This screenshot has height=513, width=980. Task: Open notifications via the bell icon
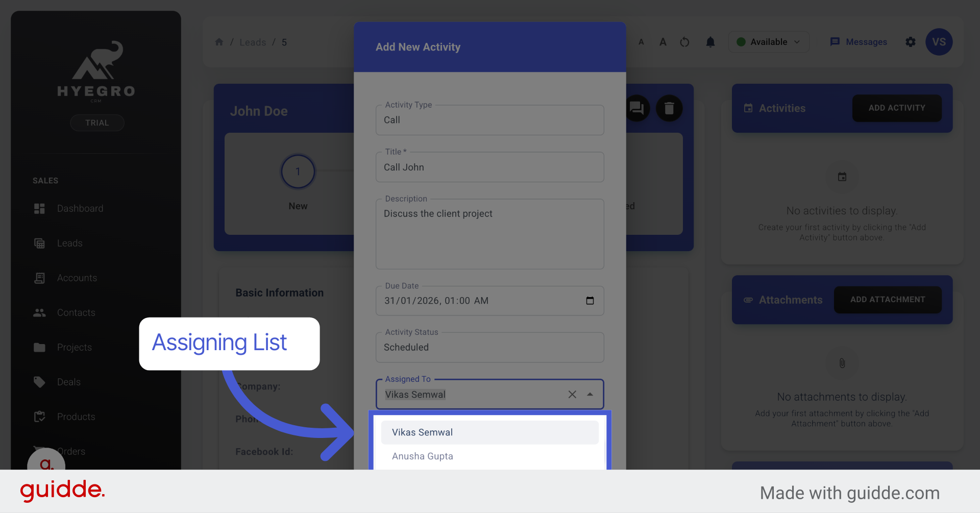point(710,42)
